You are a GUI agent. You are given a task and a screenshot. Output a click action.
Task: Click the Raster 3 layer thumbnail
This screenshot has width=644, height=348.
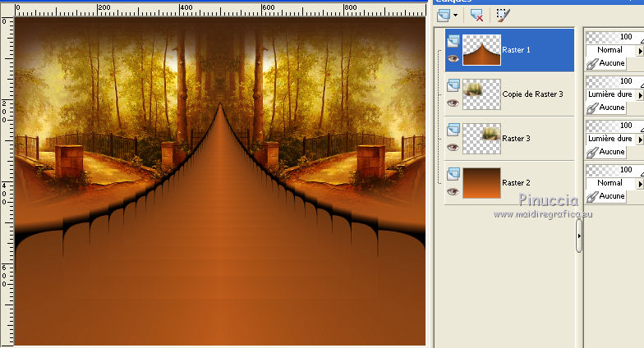[x=481, y=139]
